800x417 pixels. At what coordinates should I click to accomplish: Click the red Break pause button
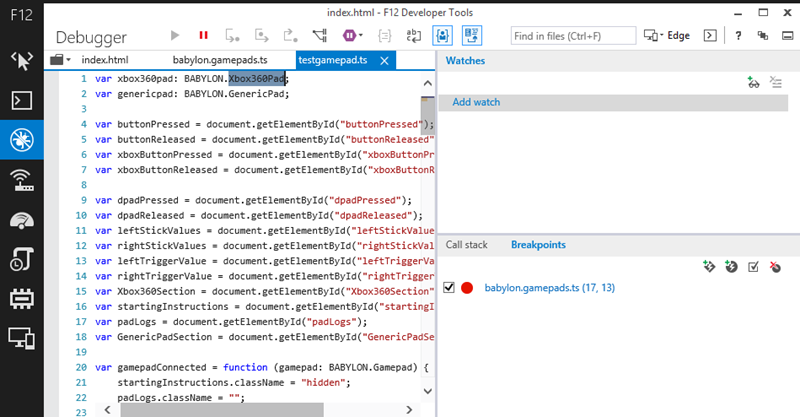204,35
